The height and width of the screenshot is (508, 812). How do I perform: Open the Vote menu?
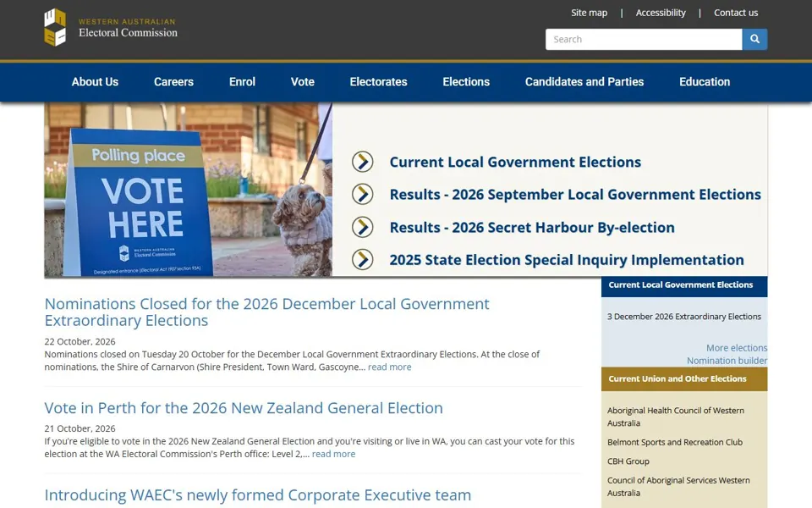coord(303,82)
